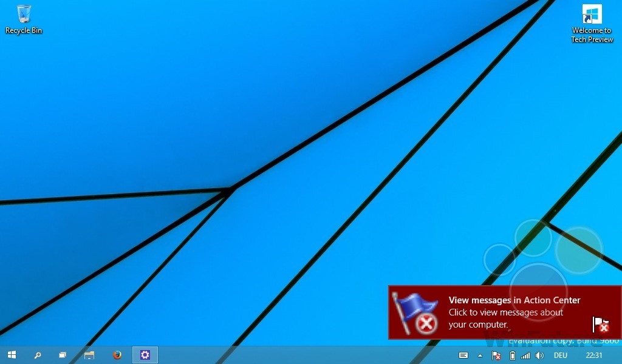Open Task View on the taskbar
This screenshot has width=622, height=364.
pyautogui.click(x=63, y=355)
